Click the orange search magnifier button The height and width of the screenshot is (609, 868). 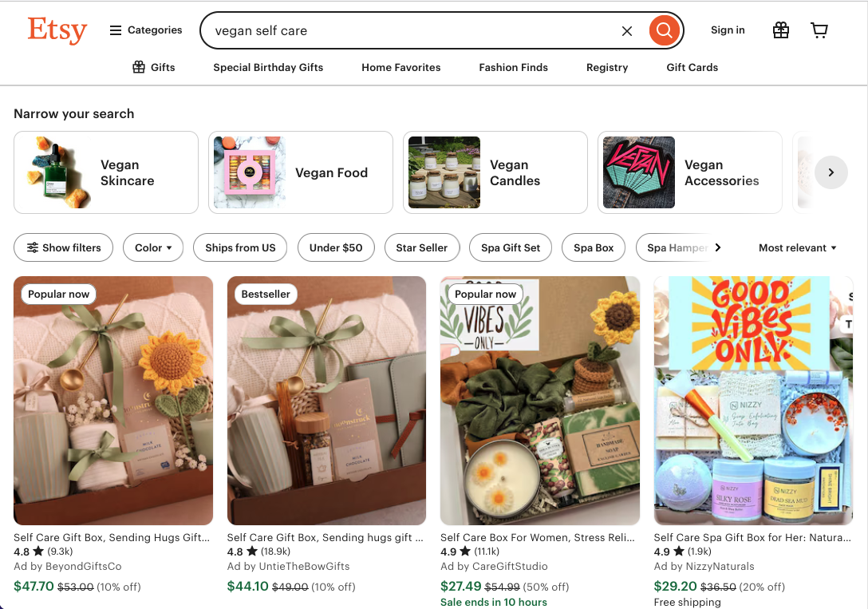(x=664, y=31)
